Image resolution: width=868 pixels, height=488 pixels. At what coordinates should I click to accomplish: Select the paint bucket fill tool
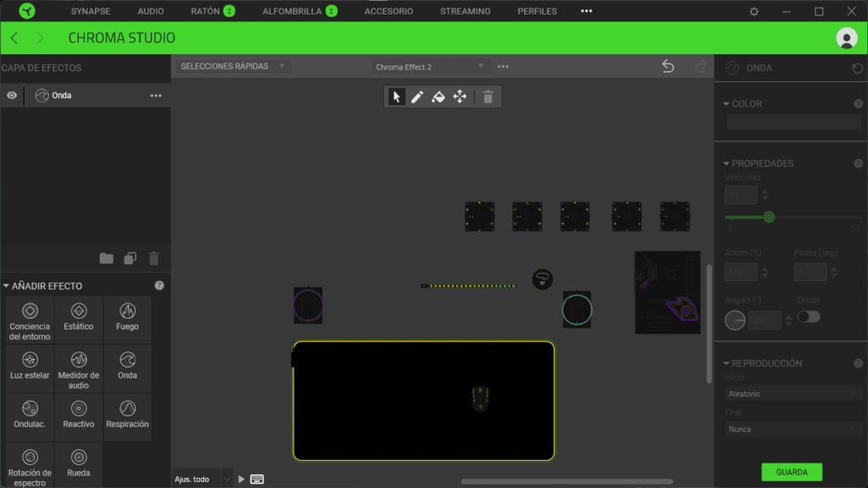[438, 97]
